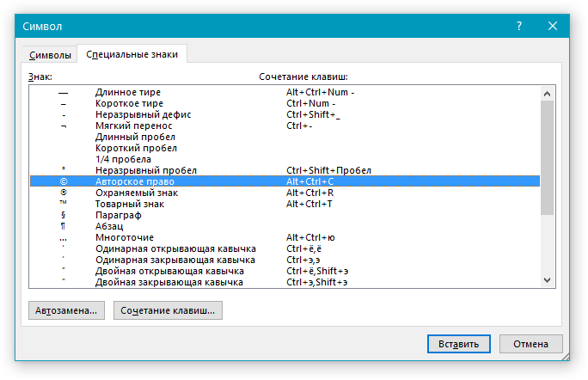
Task: Switch to the Символы tab
Action: click(50, 55)
